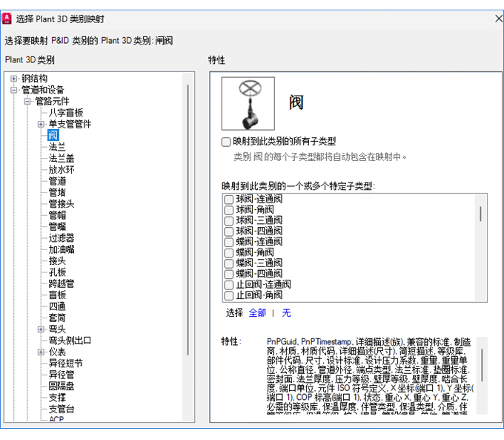Select 跨越管 in the class tree
This screenshot has height=440, width=504.
coord(62,283)
